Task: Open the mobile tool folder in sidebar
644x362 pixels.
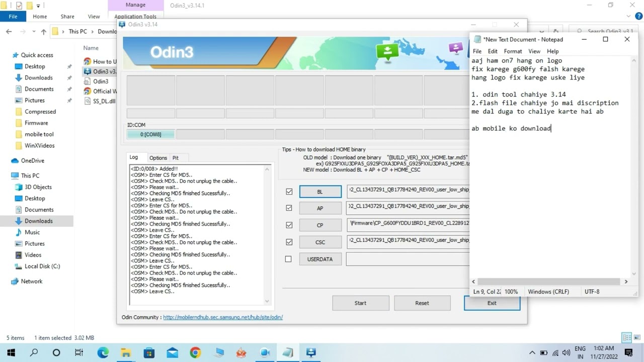Action: [39, 134]
